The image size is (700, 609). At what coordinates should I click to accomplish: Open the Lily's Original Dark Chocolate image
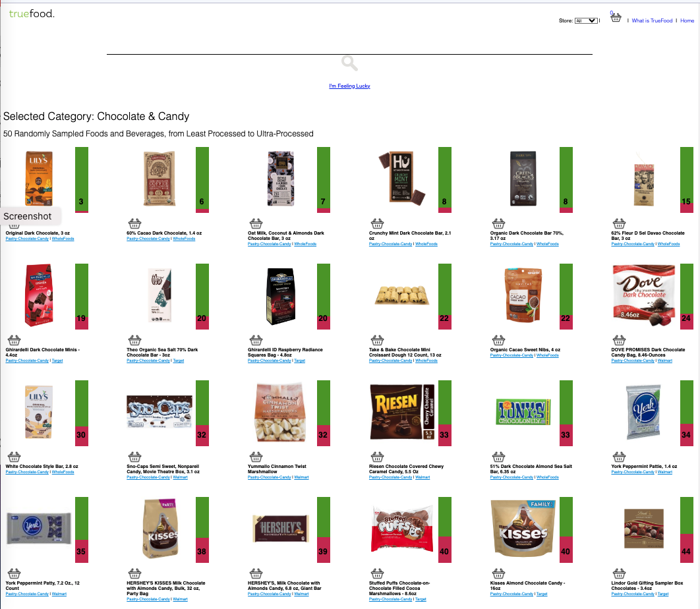39,178
